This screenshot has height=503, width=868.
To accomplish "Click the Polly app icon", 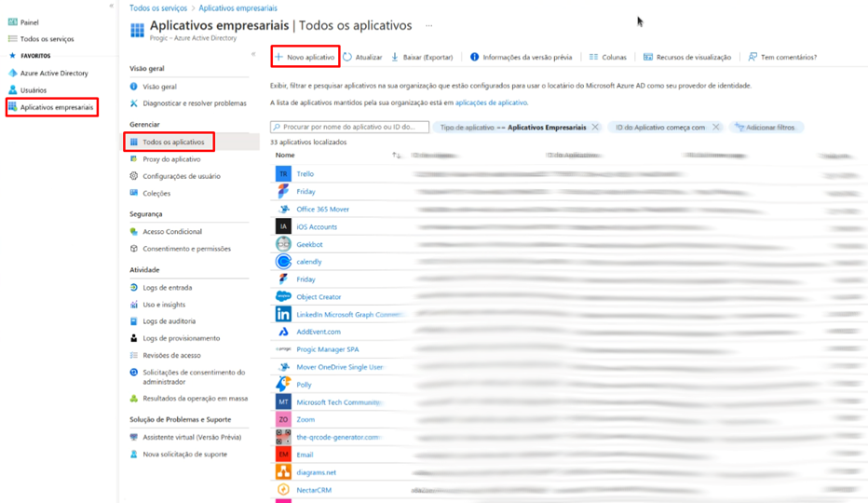I will point(283,384).
